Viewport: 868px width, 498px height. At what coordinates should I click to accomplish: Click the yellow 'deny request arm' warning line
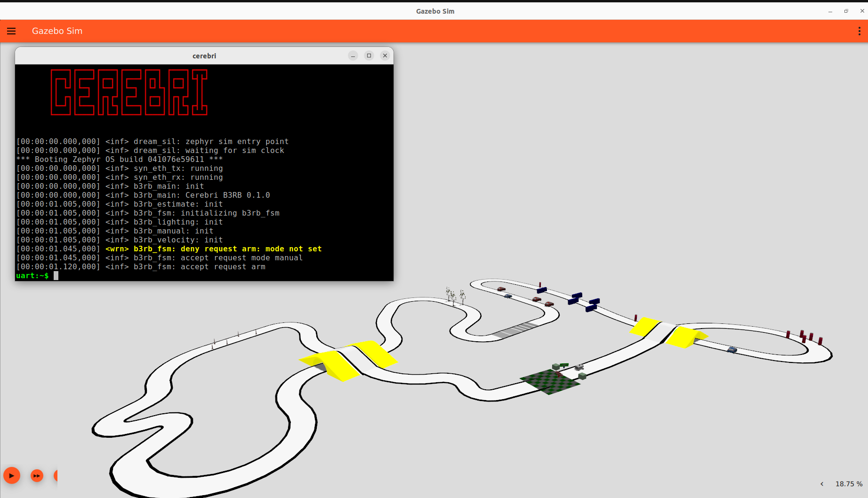[169, 249]
